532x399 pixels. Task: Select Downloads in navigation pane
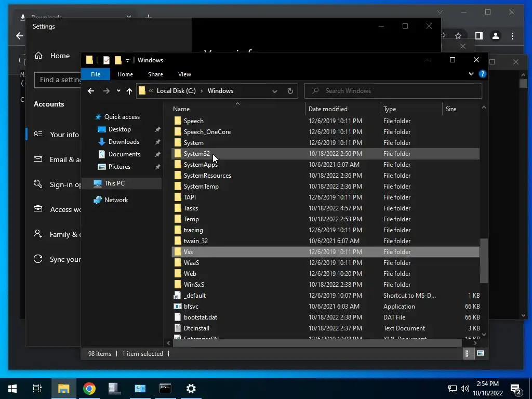(x=124, y=142)
